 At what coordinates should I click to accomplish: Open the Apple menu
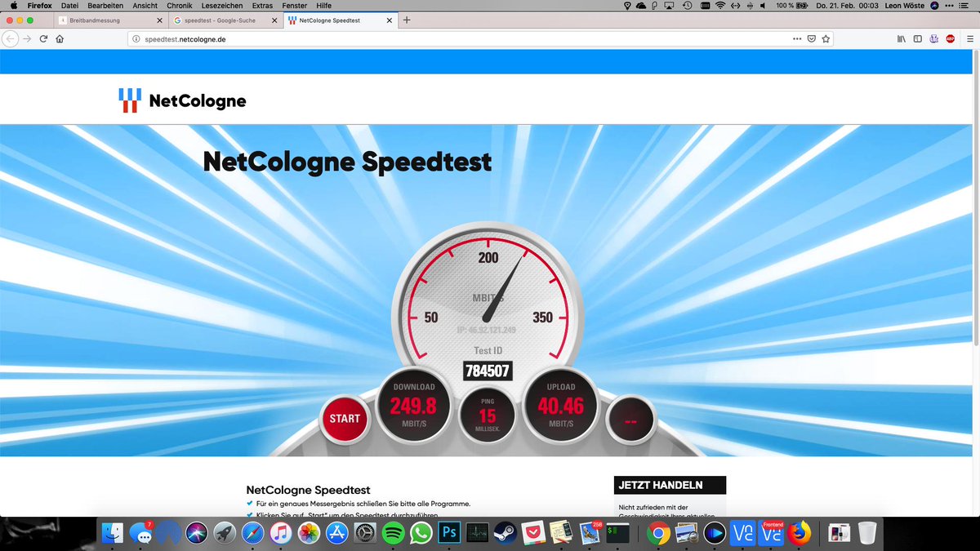point(13,6)
